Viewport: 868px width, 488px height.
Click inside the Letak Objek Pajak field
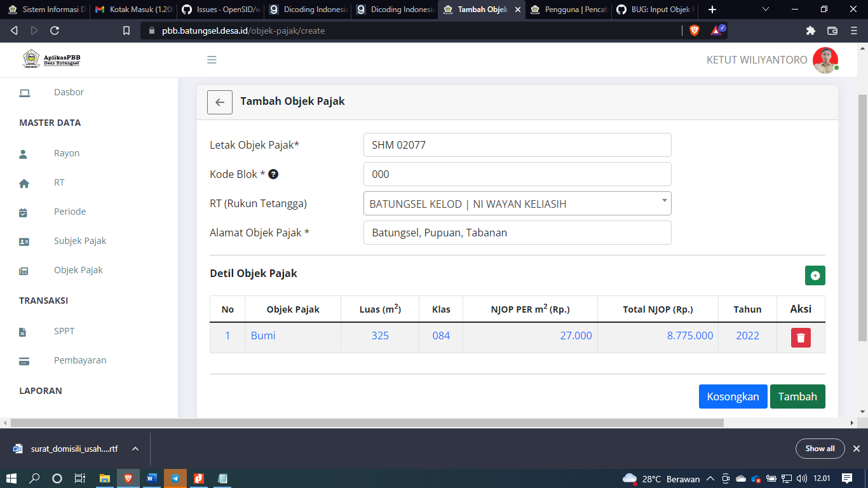[x=516, y=145]
